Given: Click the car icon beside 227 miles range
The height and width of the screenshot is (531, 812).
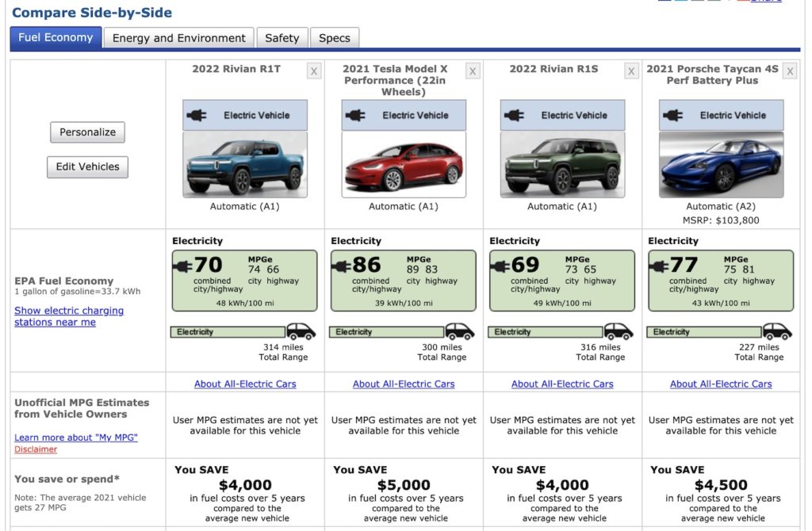Looking at the screenshot, I should tap(777, 331).
